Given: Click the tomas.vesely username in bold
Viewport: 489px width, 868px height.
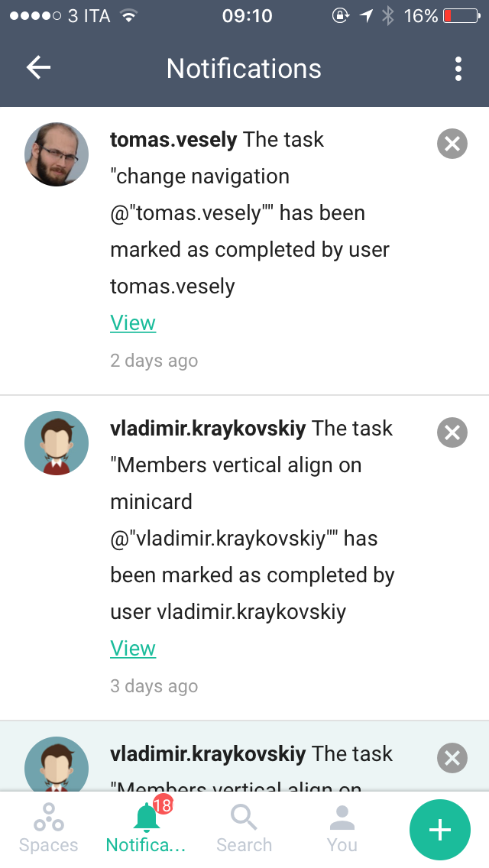Looking at the screenshot, I should coord(174,140).
